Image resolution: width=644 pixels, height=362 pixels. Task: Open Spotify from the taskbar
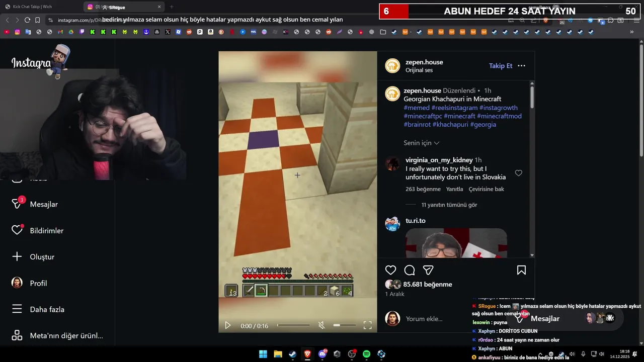tap(366, 354)
